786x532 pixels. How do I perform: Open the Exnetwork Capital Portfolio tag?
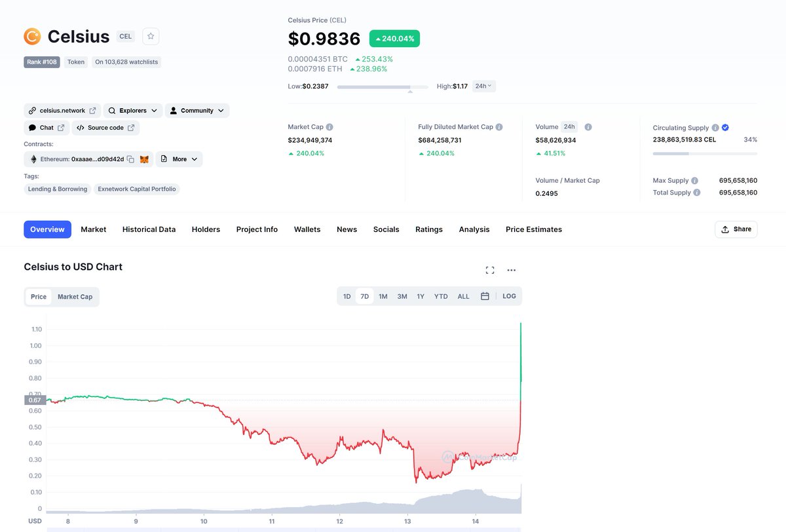tap(137, 189)
